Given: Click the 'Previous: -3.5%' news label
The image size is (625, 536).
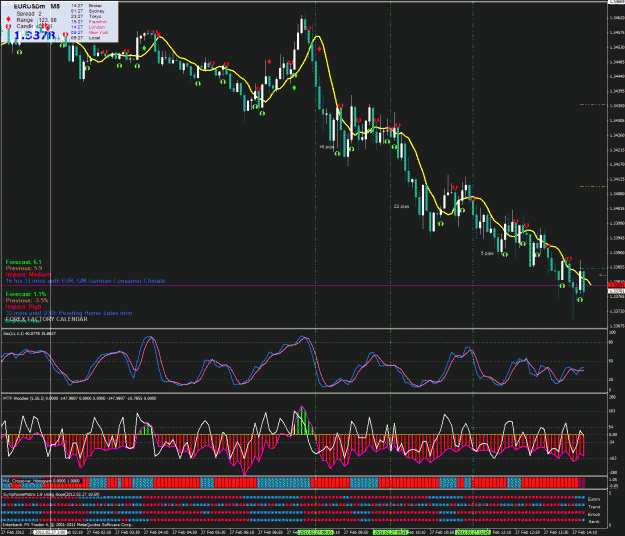Looking at the screenshot, I should [x=27, y=300].
